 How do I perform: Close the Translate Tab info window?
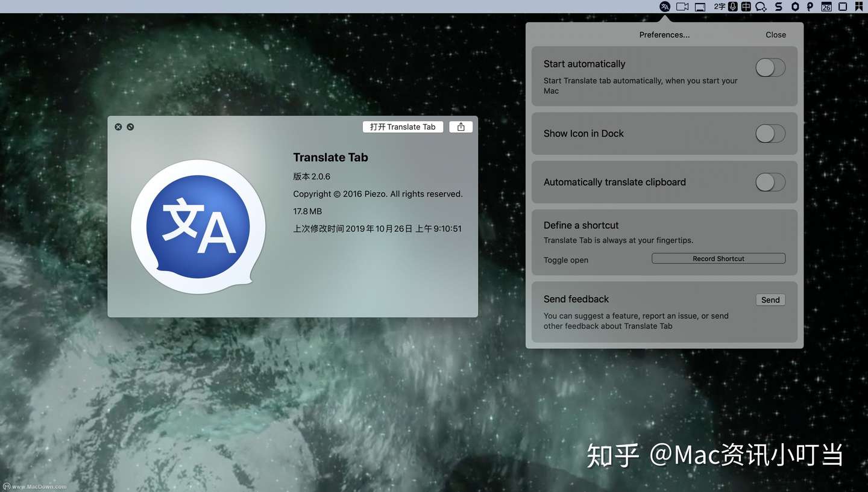click(x=118, y=127)
